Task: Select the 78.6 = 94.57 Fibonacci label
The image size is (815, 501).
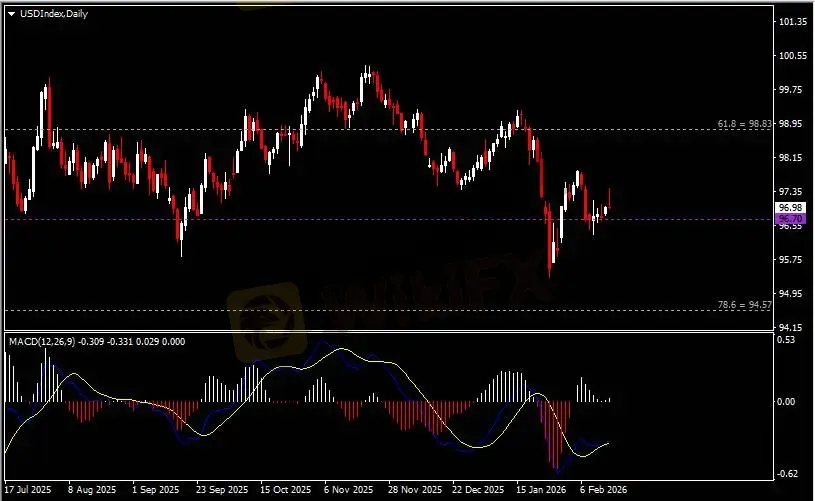Action: pyautogui.click(x=744, y=304)
